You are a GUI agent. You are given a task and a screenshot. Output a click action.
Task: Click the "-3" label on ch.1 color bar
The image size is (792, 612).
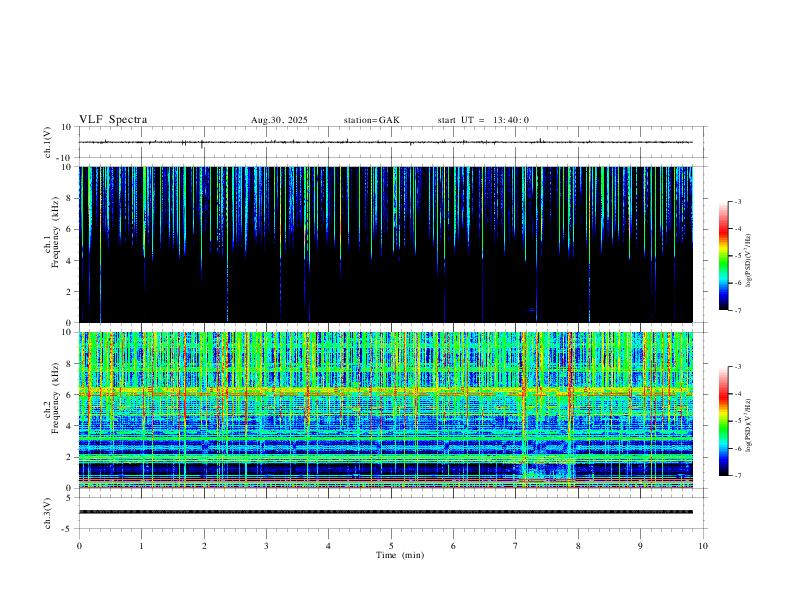coord(738,201)
